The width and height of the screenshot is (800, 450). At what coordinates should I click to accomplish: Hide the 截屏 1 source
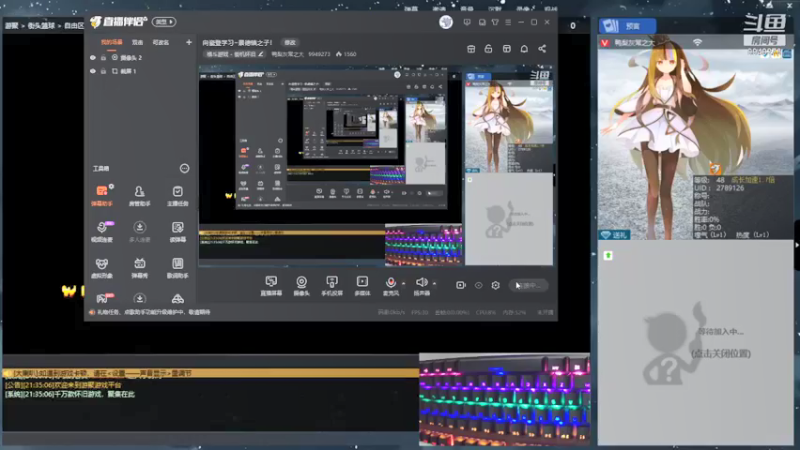[93, 71]
